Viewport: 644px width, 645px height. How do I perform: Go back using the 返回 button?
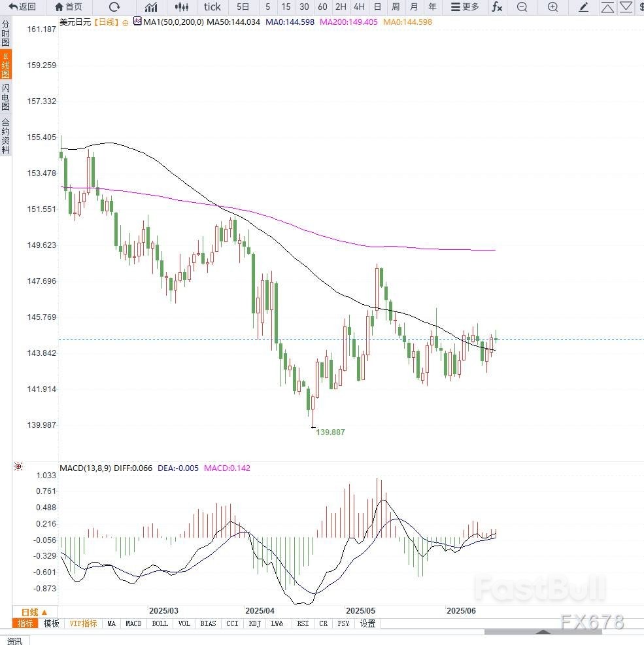tap(22, 7)
